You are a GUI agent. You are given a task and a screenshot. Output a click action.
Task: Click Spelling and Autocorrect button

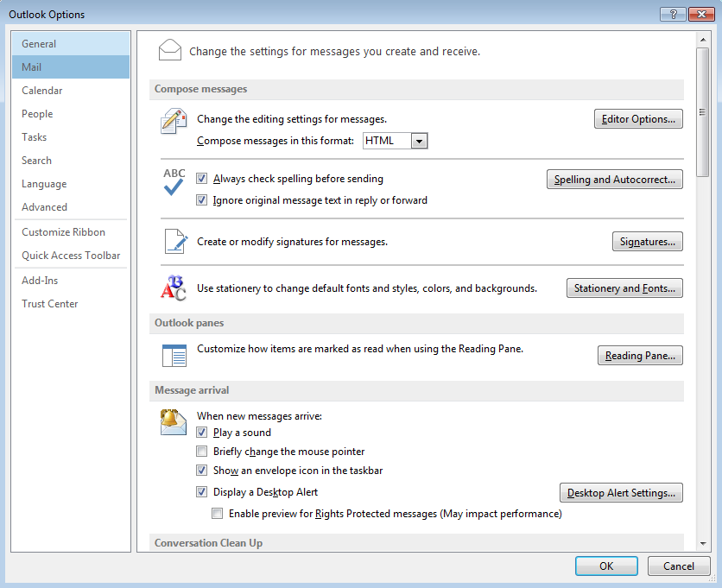614,179
